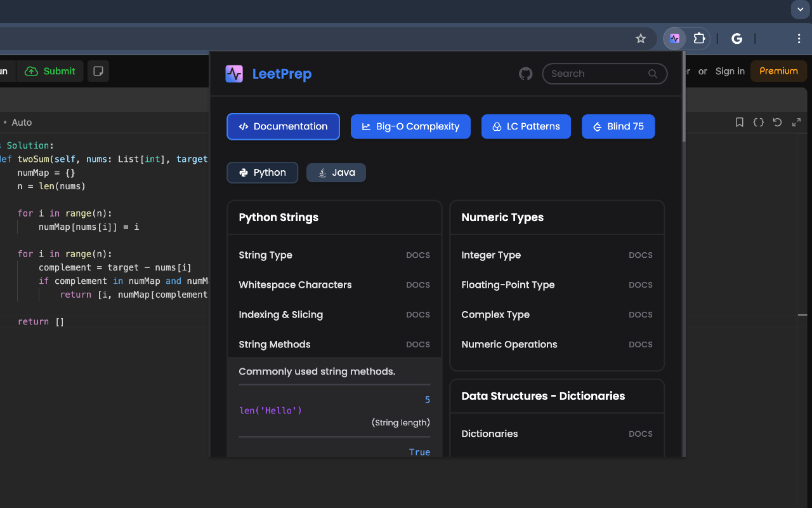Click the LeetPrep extension toolbar icon
Screen dimensions: 812x508
tap(674, 39)
